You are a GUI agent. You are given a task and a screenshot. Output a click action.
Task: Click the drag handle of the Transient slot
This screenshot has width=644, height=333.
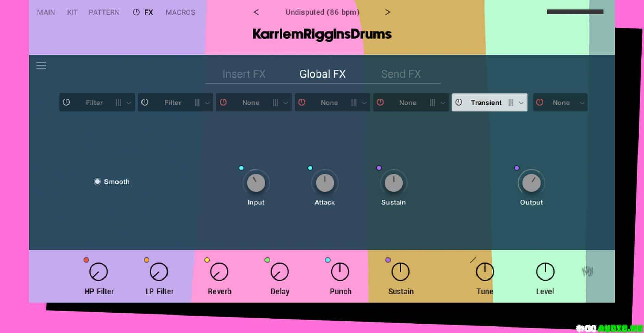pos(511,103)
